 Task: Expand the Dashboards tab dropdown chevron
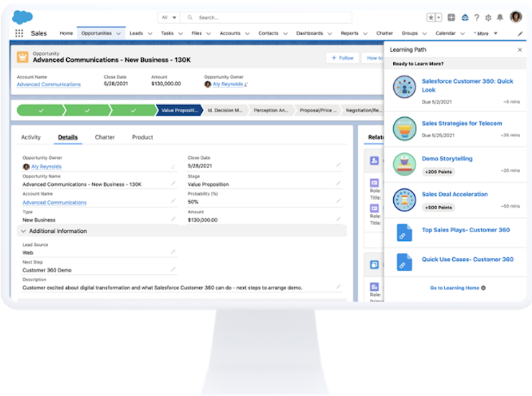point(330,34)
